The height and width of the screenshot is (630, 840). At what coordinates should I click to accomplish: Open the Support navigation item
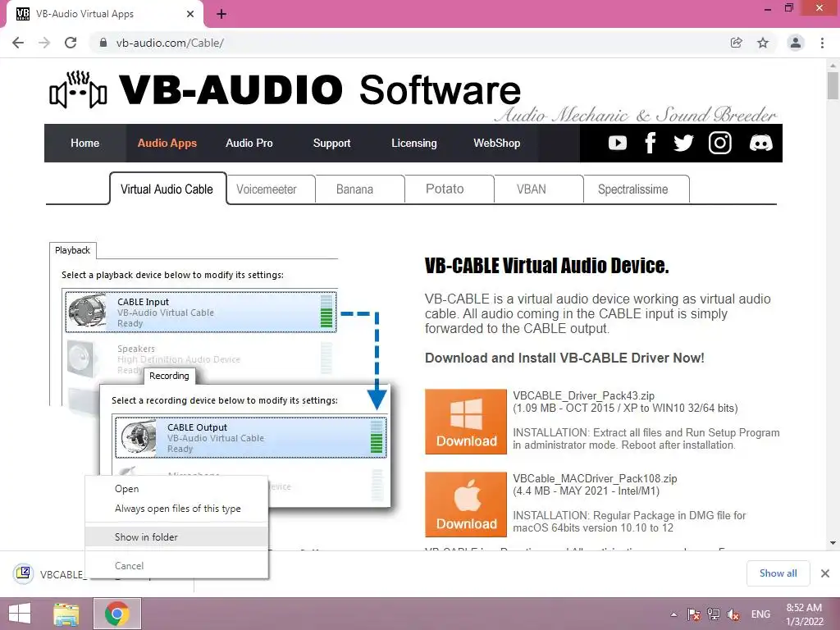[331, 143]
